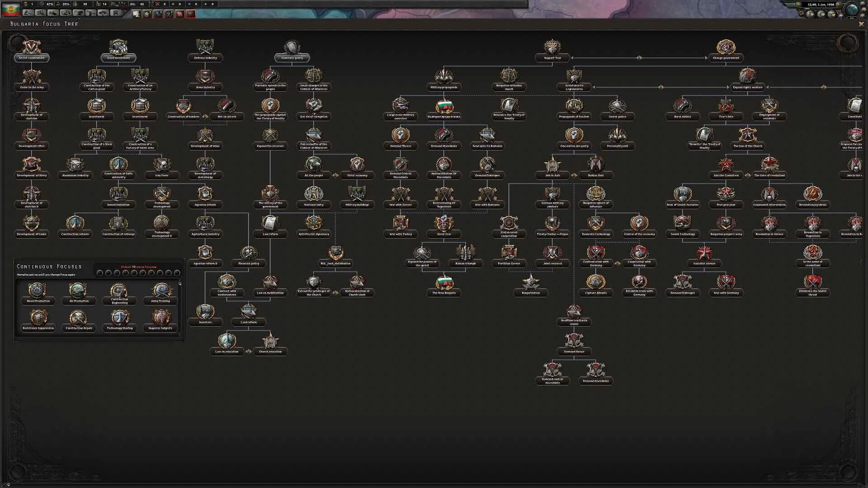
Task: Select Naval Production continuous focus
Action: [38, 291]
